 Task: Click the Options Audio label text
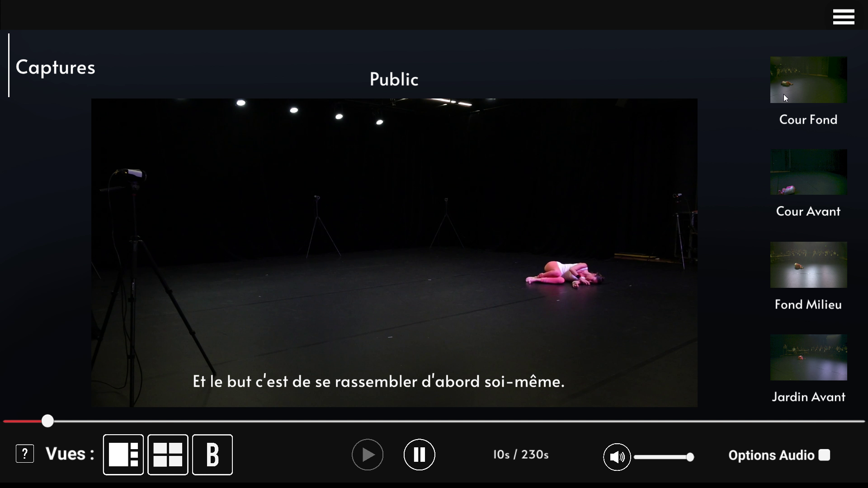pos(771,455)
